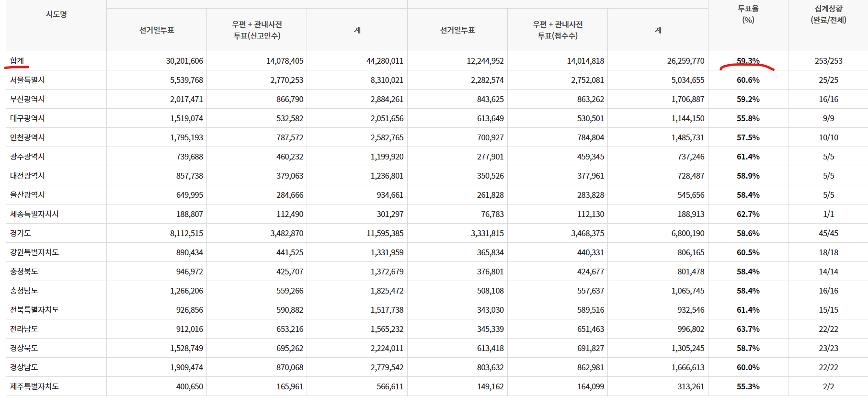Click the 부산광역시 region name
The height and width of the screenshot is (408, 868).
point(27,99)
